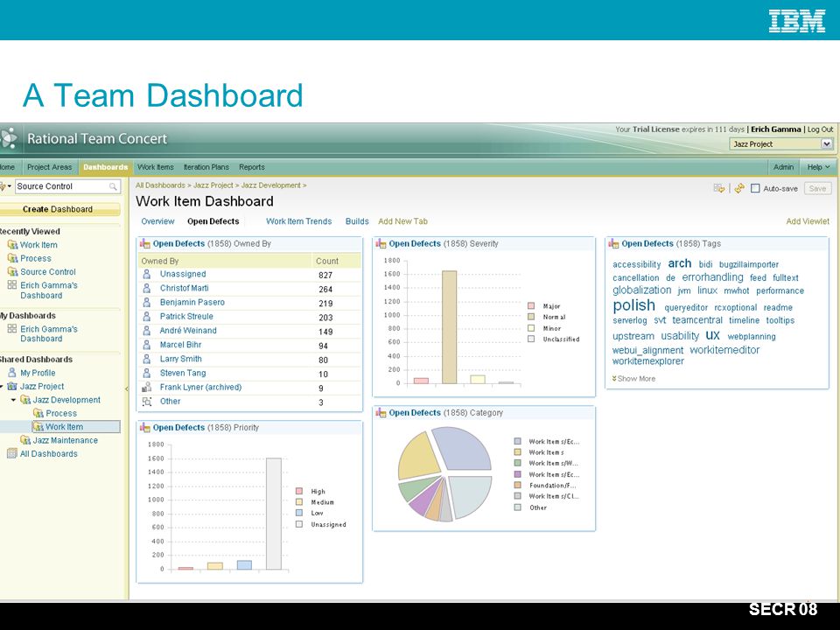Click the archived user icon beside Frank Lyner
Screen dimensions: 840x630
coord(147,387)
